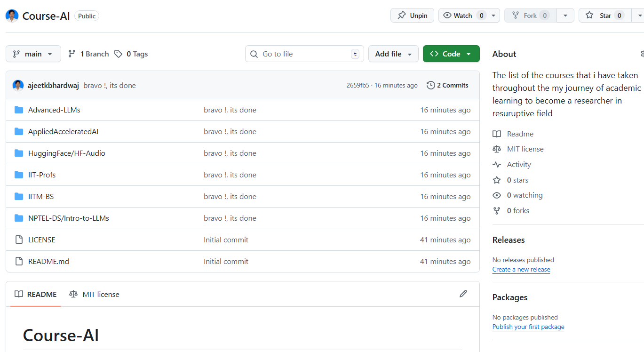Unpin the Course-AI repository
The height and width of the screenshot is (352, 644).
[412, 16]
